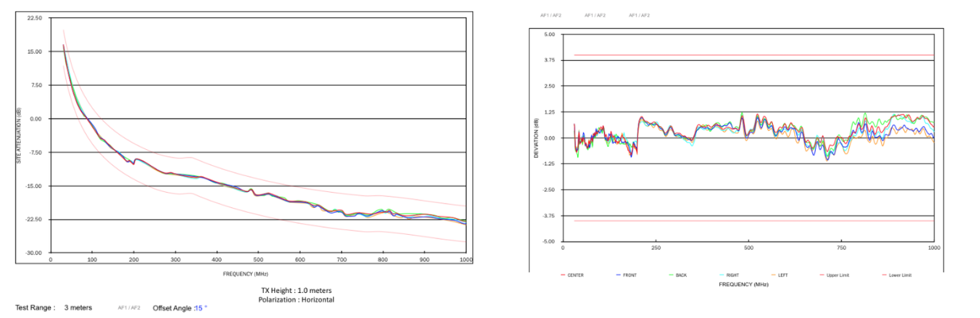Viewport: 980px width, 318px height.
Task: Select the Polarization Horizontal label
Action: coord(296,300)
